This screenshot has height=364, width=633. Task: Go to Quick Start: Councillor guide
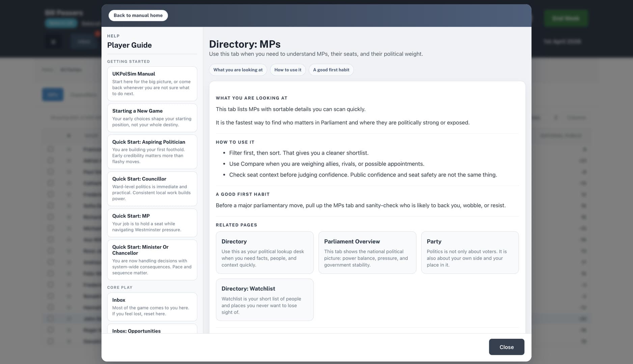(x=152, y=188)
